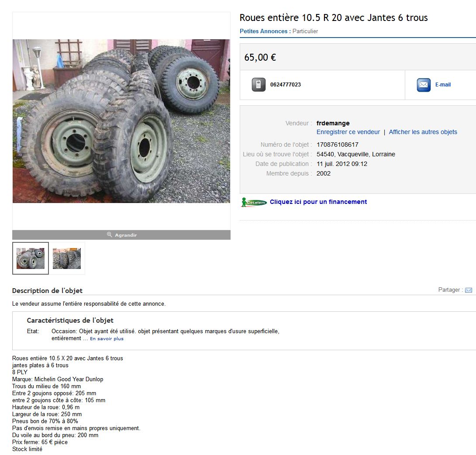This screenshot has height=455, width=476.
Task: Open the Petites Annonces link
Action: point(263,31)
